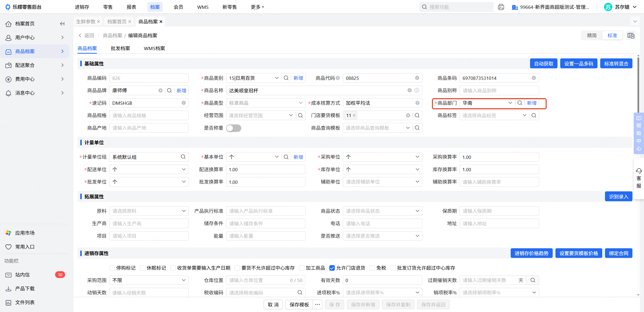Collapse the left sidebar with arrow icon

(62, 24)
